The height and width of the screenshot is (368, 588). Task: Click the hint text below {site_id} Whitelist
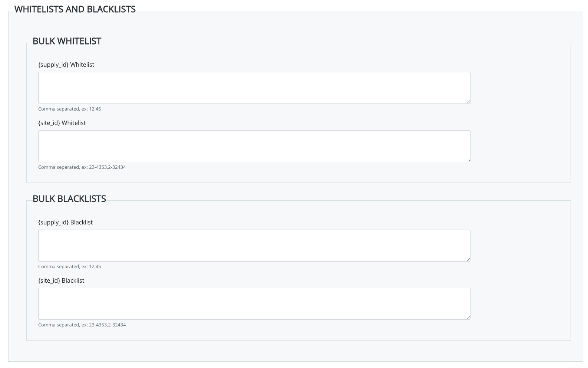click(82, 167)
